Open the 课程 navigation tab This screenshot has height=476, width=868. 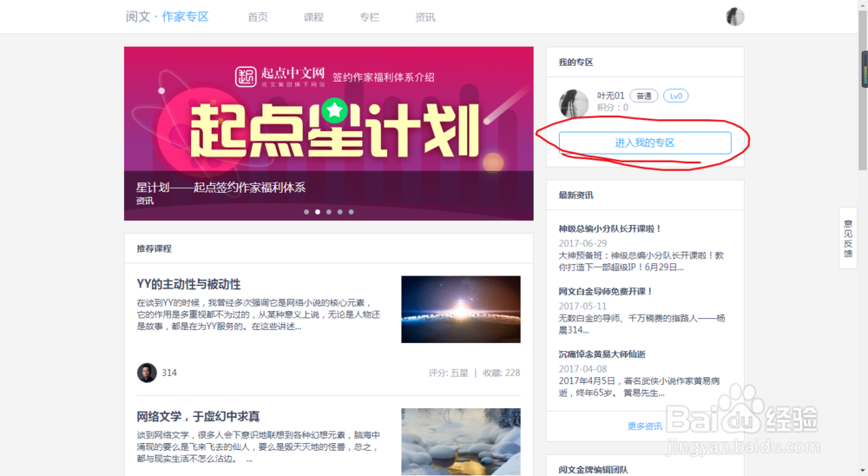pos(313,17)
